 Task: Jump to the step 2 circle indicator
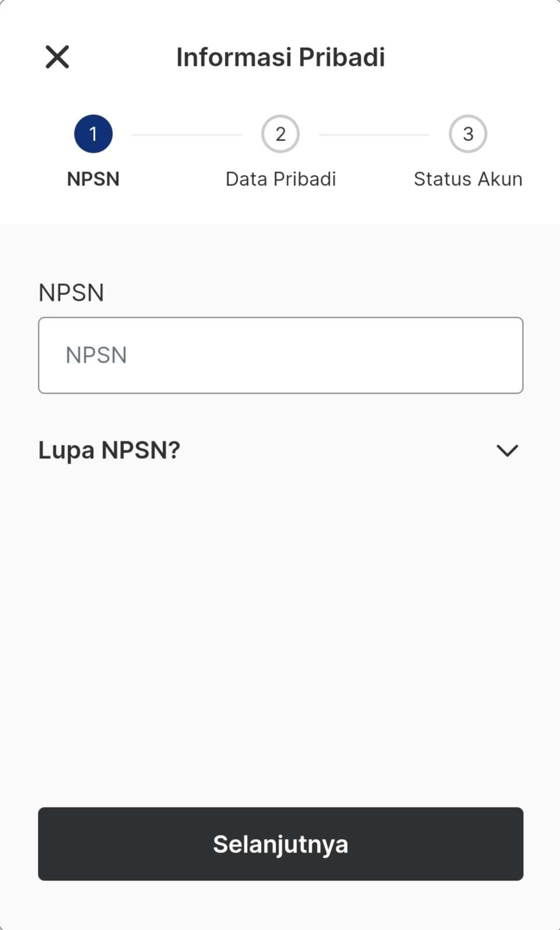(x=280, y=134)
